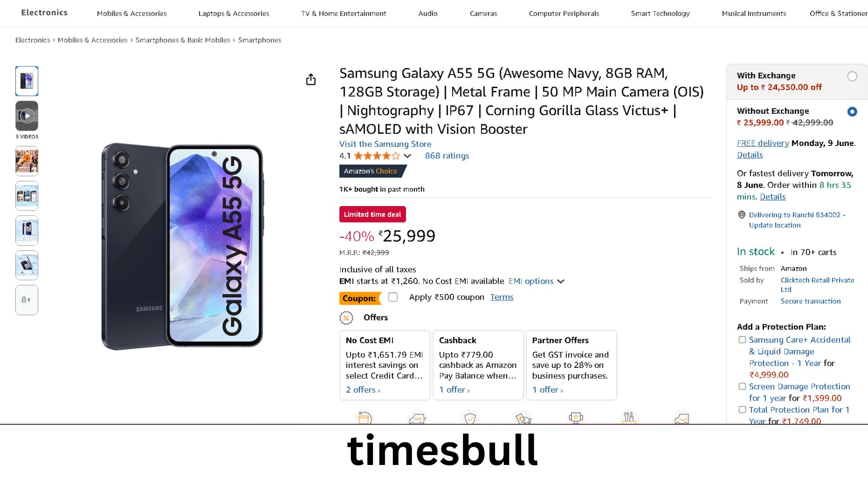Click the free delivery truck icon
The width and height of the screenshot is (868, 488).
(417, 418)
